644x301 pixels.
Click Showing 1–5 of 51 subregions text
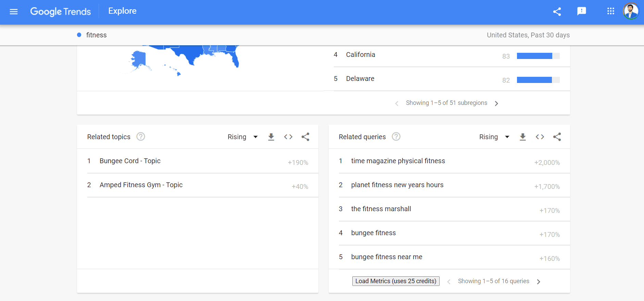446,103
